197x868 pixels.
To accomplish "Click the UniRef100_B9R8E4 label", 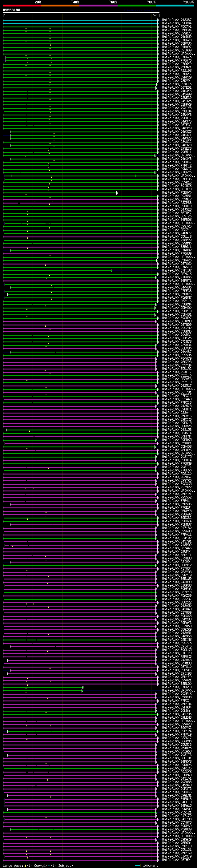I will (176, 460).
